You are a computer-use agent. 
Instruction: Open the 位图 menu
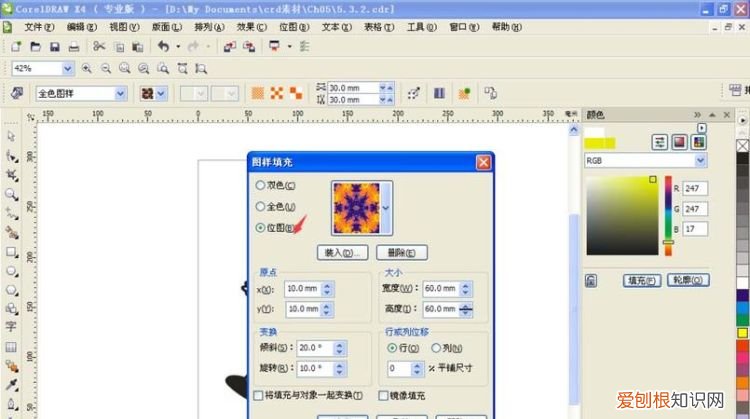[294, 27]
